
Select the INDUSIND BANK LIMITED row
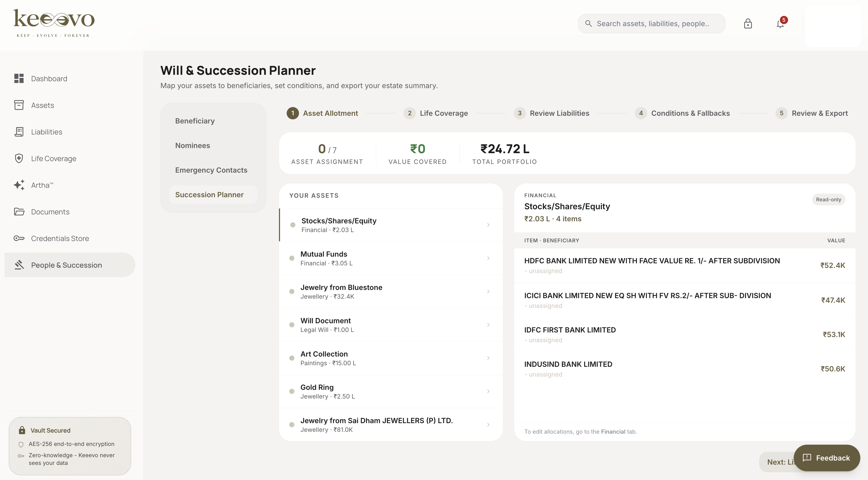(684, 369)
